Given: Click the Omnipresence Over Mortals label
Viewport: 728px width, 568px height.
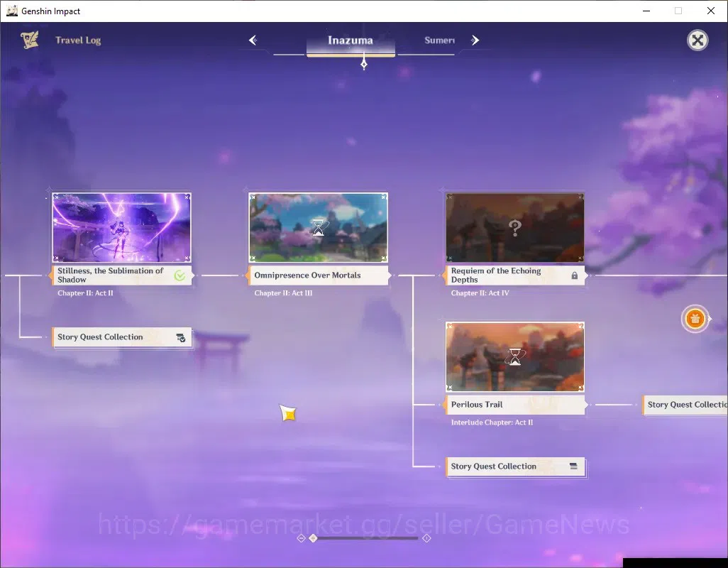Looking at the screenshot, I should coord(319,275).
